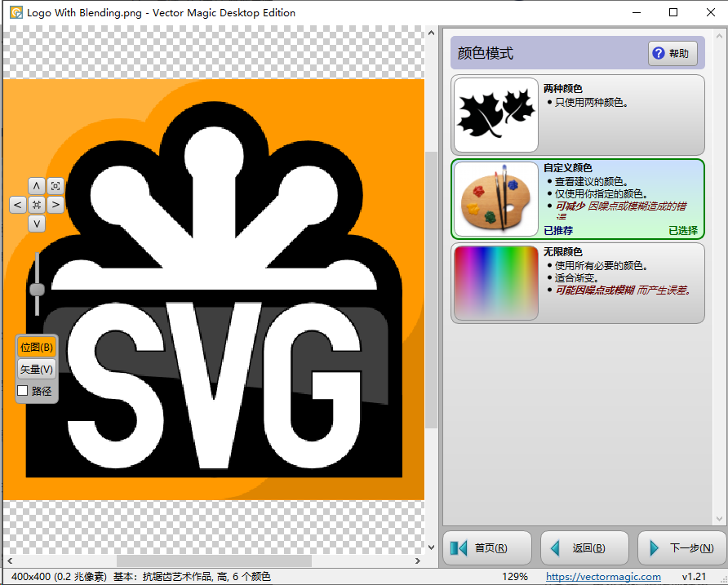The width and height of the screenshot is (728, 585).
Task: Click the 已推荐 recommended label
Action: point(558,230)
